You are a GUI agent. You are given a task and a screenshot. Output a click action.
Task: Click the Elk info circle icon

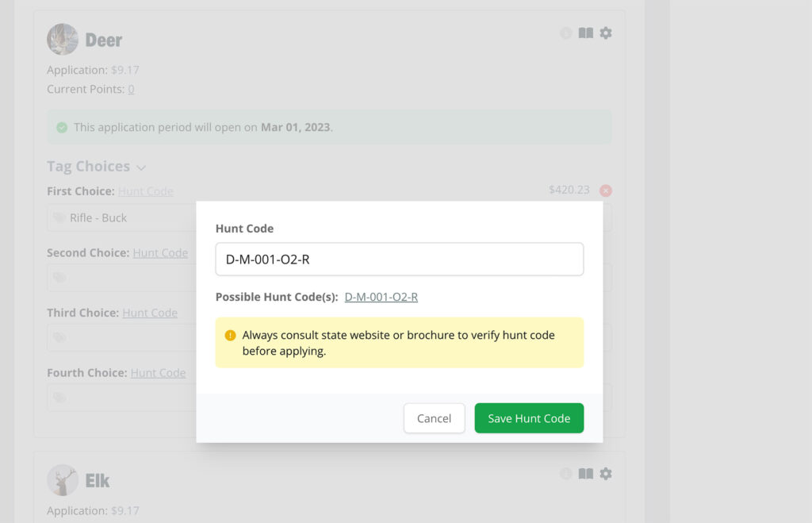(x=566, y=474)
